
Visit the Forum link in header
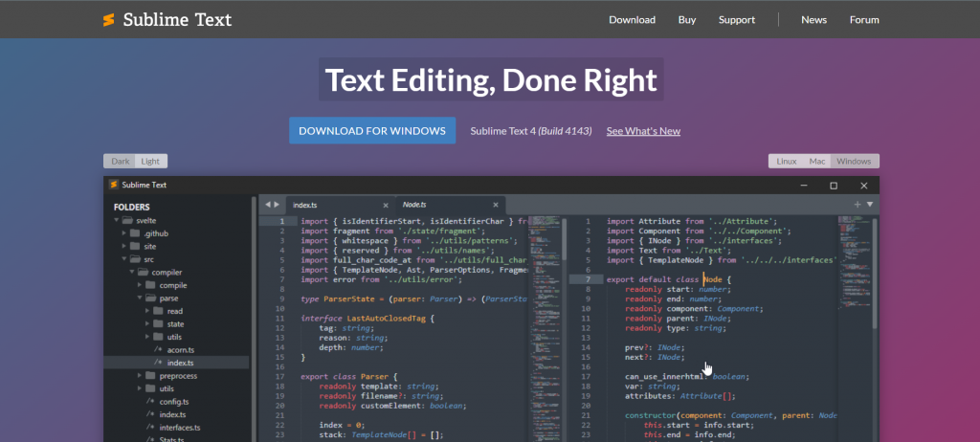pos(864,20)
